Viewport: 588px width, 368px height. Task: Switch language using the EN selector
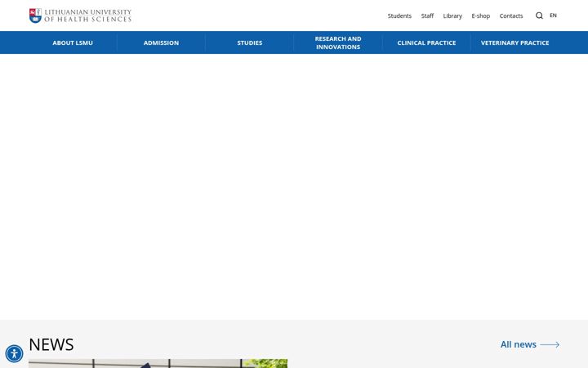[x=553, y=16]
